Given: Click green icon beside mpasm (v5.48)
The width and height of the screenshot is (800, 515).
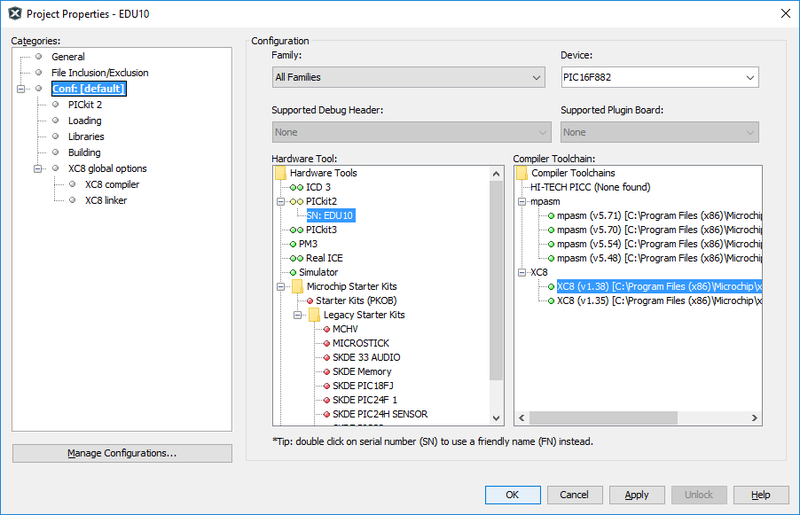Looking at the screenshot, I should tap(551, 259).
